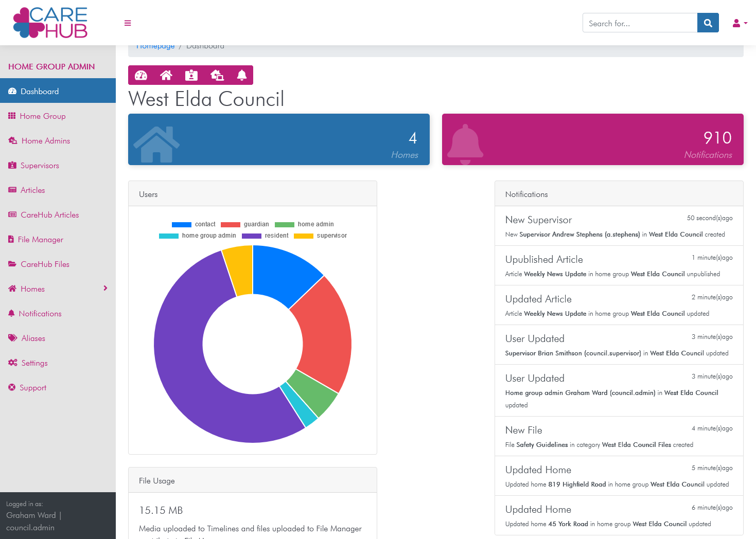Expand the Homes submenu chevron
Image resolution: width=756 pixels, height=539 pixels.
105,288
